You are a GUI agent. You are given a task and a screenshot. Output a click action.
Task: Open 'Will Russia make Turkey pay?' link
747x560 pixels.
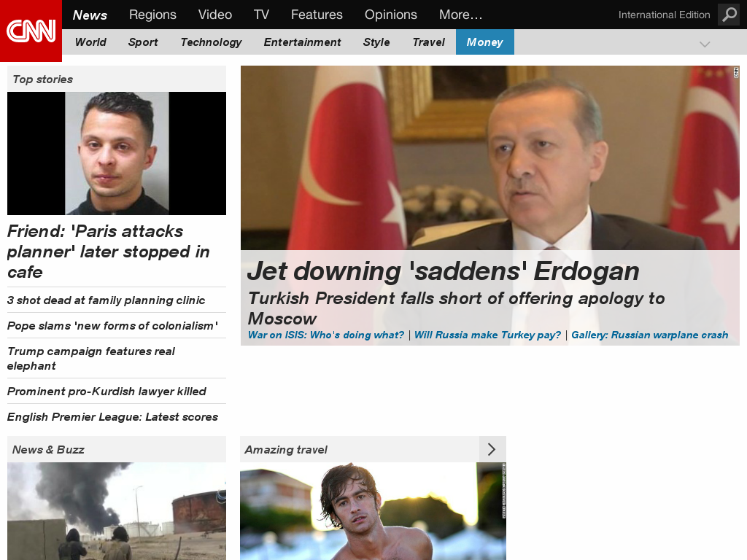[488, 335]
